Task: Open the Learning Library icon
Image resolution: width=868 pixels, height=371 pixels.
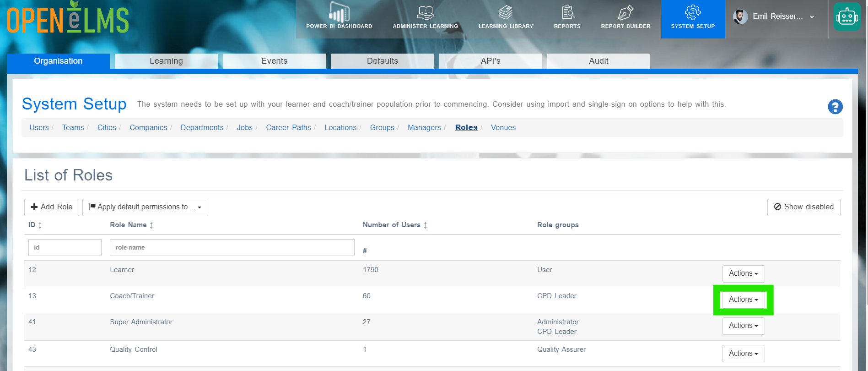Action: tap(506, 12)
